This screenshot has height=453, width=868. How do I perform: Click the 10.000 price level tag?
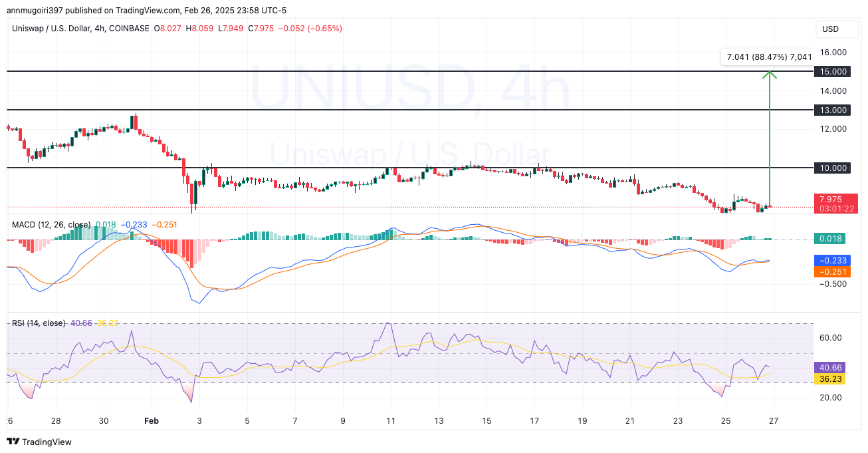[833, 168]
